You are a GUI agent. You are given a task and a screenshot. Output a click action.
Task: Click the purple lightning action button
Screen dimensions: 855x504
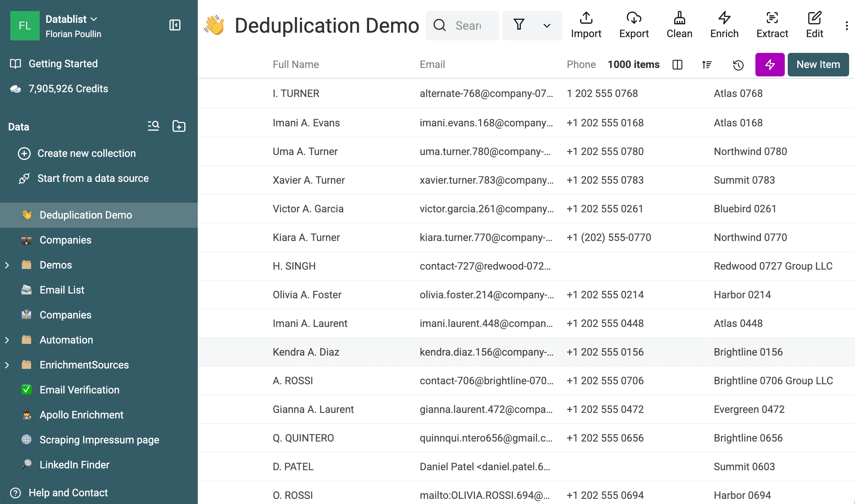(770, 65)
